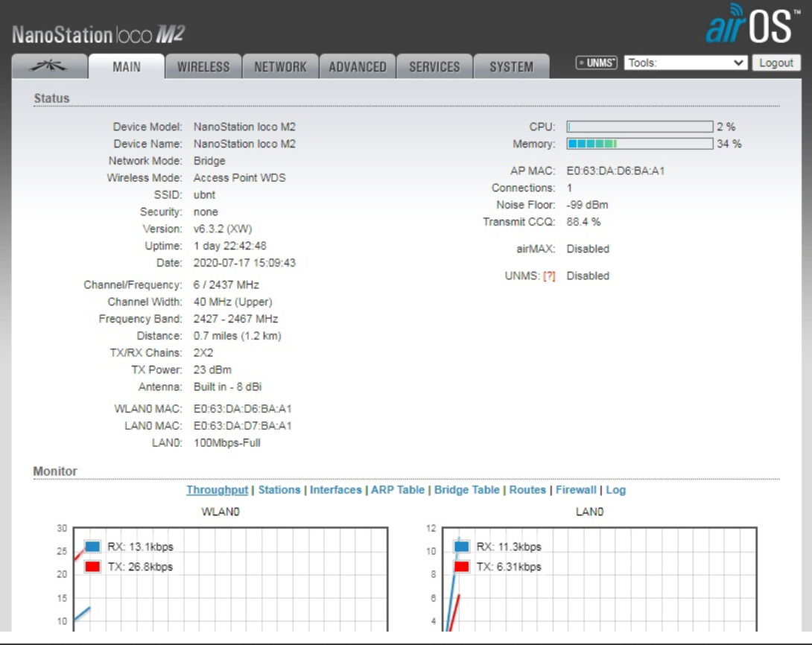
Task: Click the airMAX Disabled status
Action: 588,249
